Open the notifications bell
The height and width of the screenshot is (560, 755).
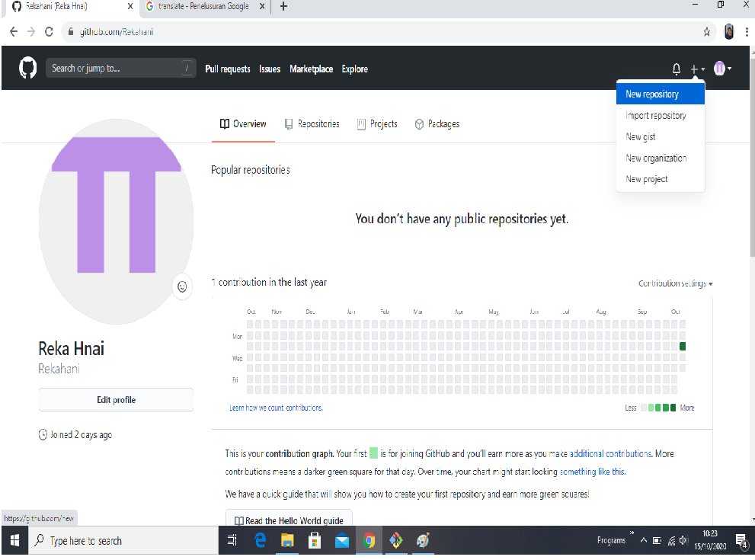[x=676, y=69]
